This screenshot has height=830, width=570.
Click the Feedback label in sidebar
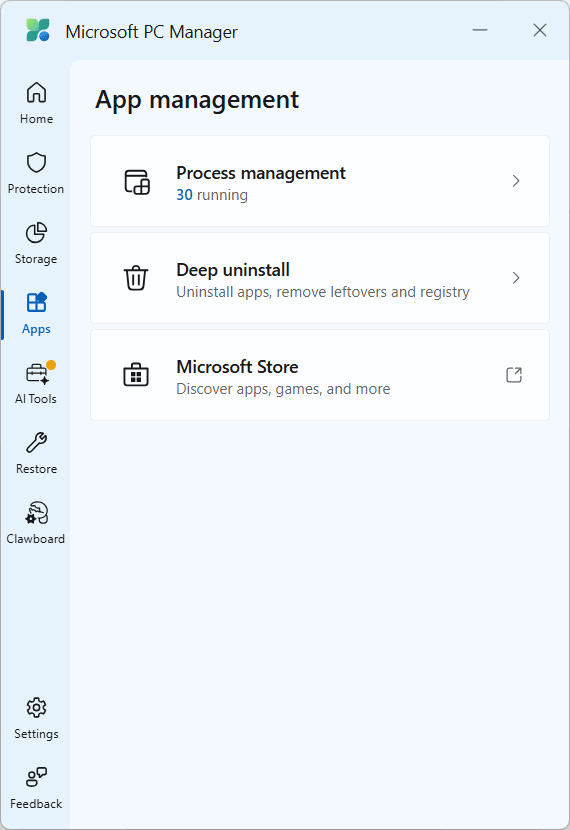point(36,804)
